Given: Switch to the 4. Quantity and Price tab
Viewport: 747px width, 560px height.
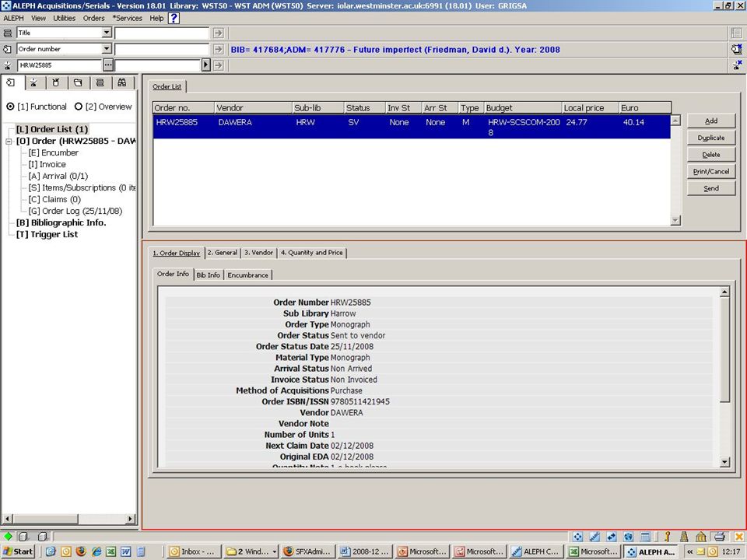Looking at the screenshot, I should (311, 253).
